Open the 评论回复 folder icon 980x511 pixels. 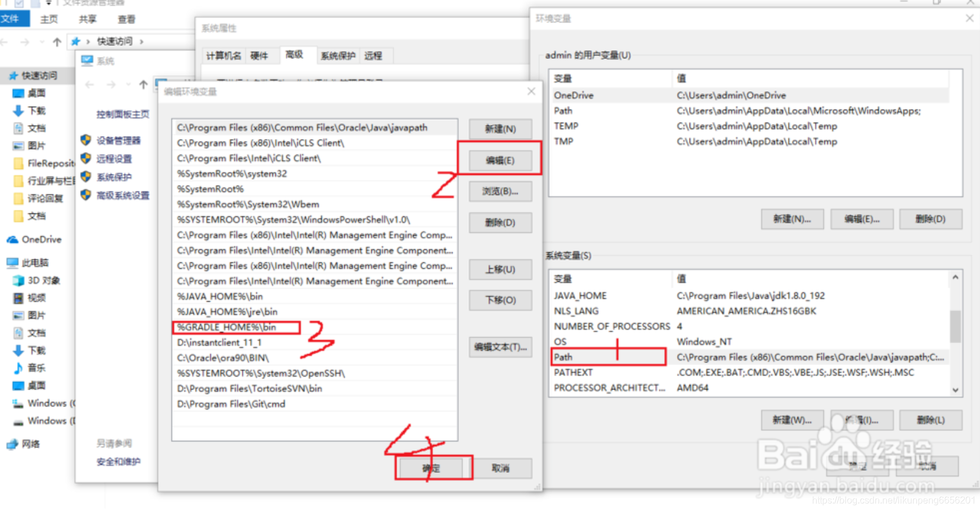click(18, 199)
